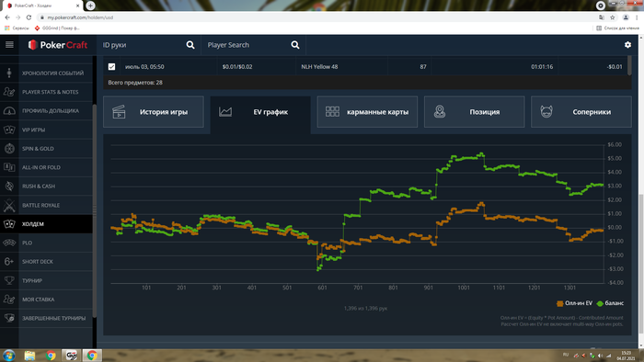Click the PokerCraft logo
Image resolution: width=644 pixels, height=362 pixels.
(57, 45)
